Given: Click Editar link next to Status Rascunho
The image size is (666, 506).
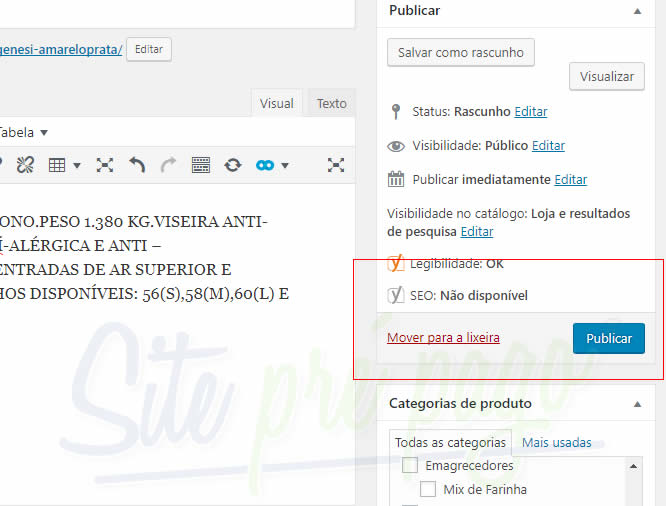Looking at the screenshot, I should point(531,112).
